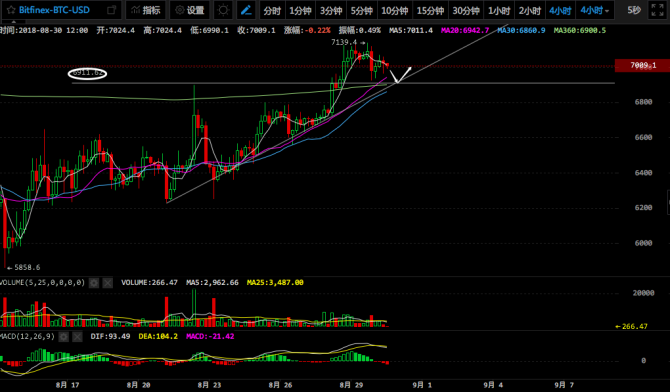This screenshot has width=670, height=392.
Task: Click the volume MA5:2,962.66 value
Action: (x=212, y=283)
